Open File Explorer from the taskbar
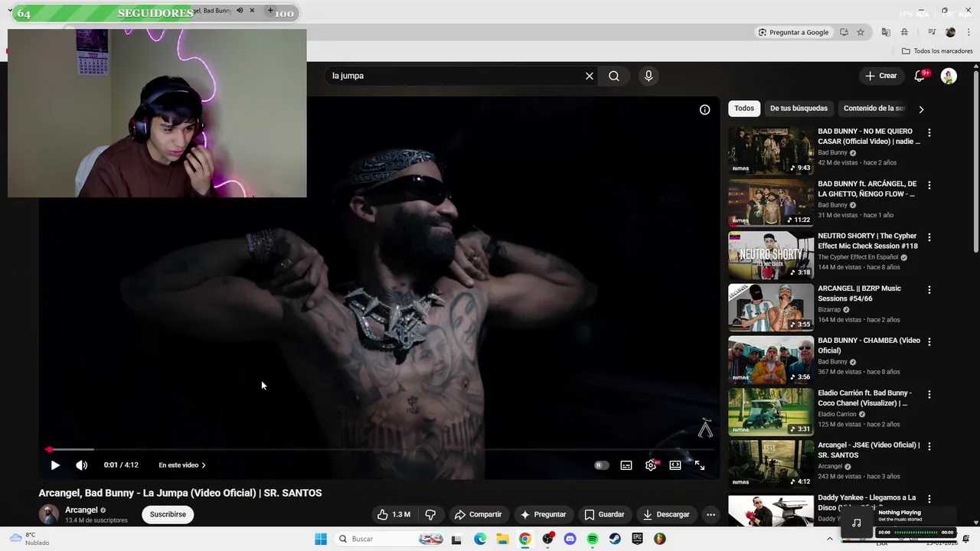The width and height of the screenshot is (980, 551). coord(502,539)
